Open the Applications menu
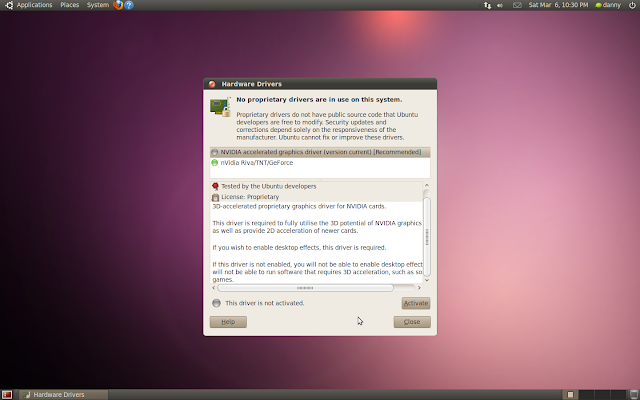 [34, 5]
